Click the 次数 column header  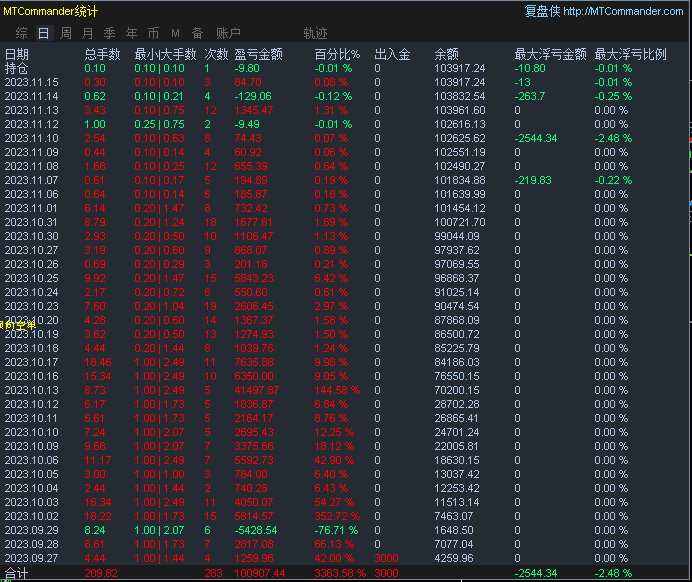216,54
